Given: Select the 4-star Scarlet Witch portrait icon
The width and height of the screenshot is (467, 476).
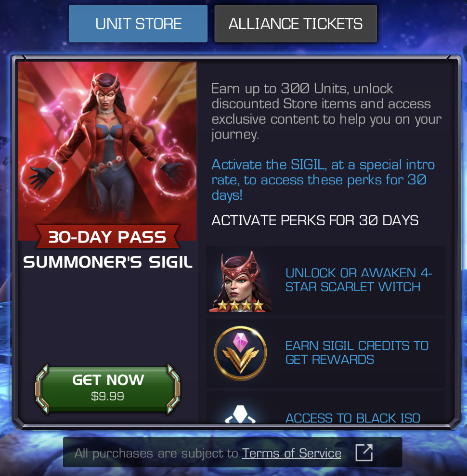Looking at the screenshot, I should point(241,281).
